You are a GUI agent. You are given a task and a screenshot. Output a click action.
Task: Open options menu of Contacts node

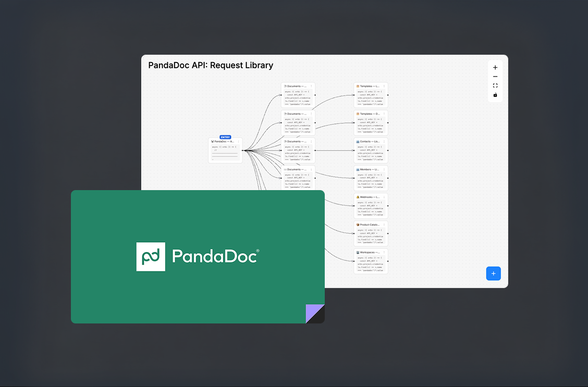point(384,142)
